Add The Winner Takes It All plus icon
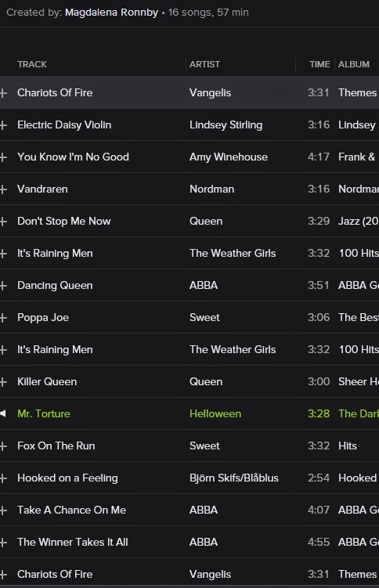 (x=3, y=543)
